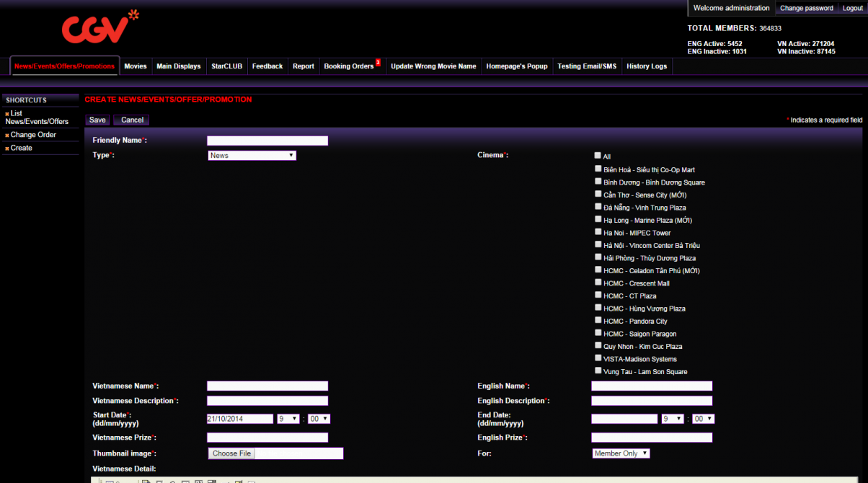The width and height of the screenshot is (868, 483).
Task: Open Booking Orders with notification badge
Action: point(350,66)
